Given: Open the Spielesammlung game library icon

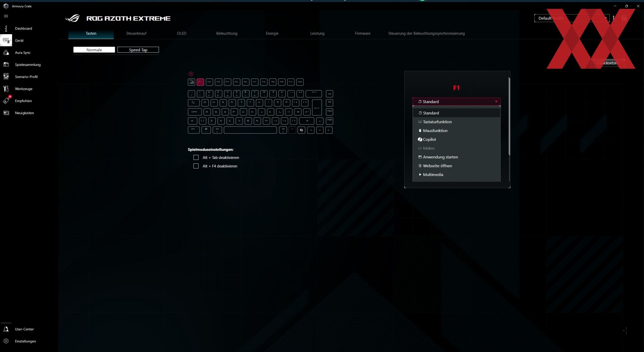Looking at the screenshot, I should (6, 65).
